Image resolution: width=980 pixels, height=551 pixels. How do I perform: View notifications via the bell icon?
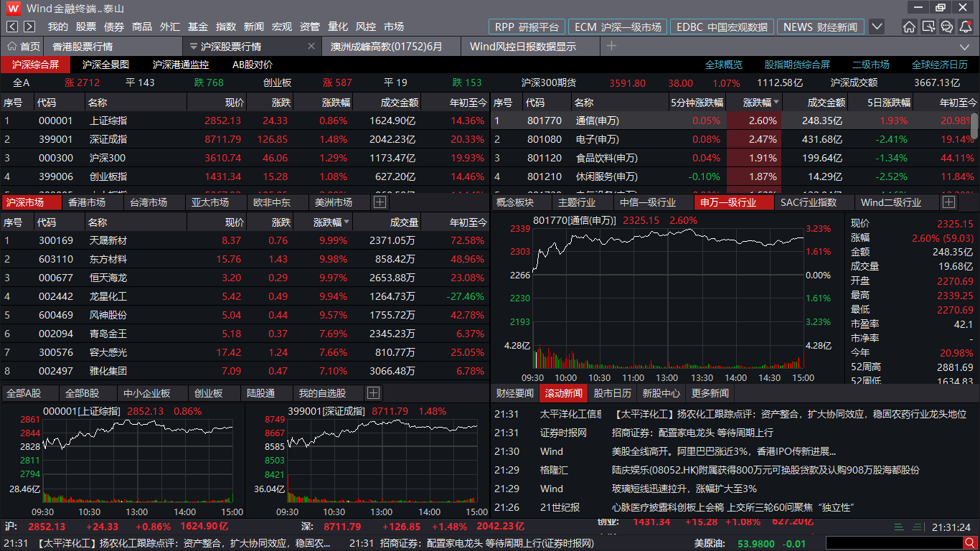click(966, 27)
